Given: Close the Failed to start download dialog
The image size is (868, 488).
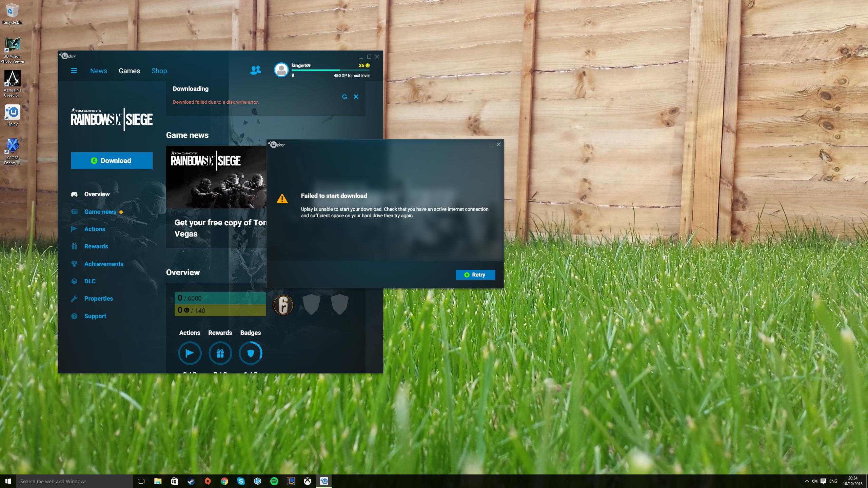Looking at the screenshot, I should 498,144.
